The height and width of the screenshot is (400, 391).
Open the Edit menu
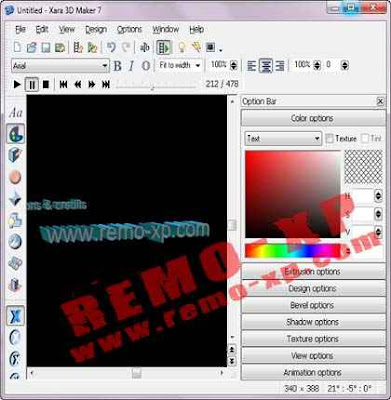coord(42,29)
